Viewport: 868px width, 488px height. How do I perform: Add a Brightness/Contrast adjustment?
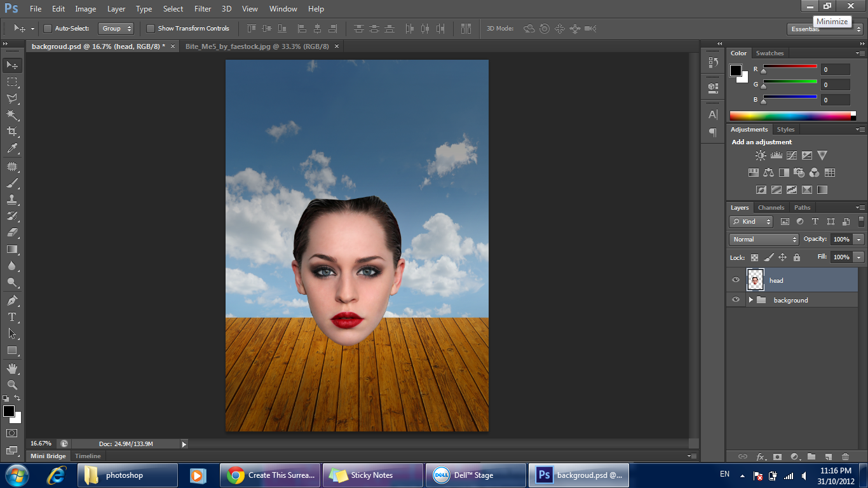coord(761,156)
